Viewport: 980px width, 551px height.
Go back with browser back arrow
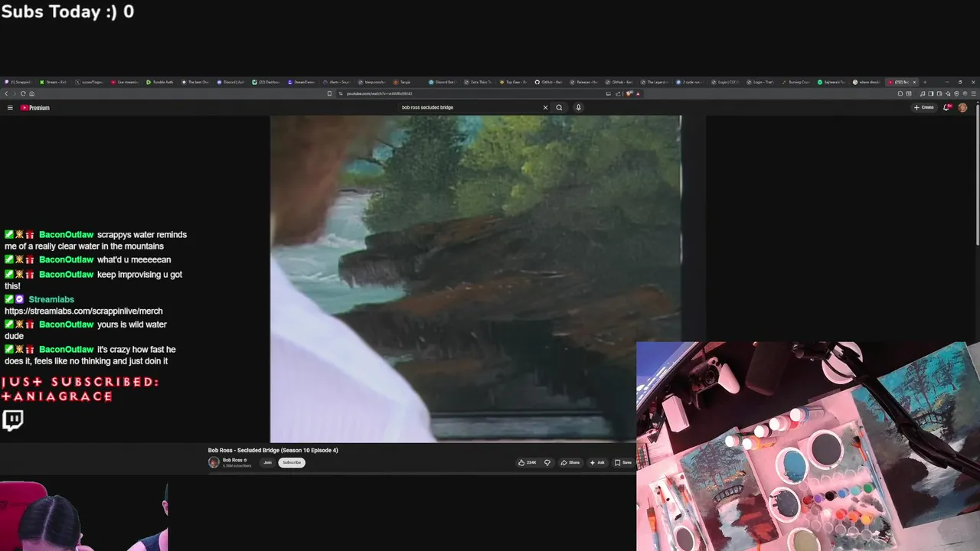coord(6,93)
